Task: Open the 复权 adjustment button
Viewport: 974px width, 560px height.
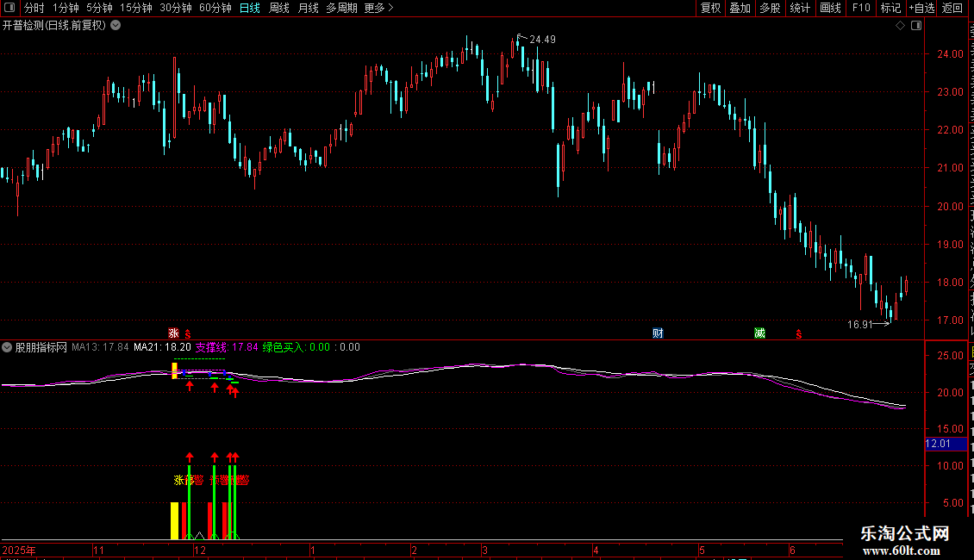Action: 710,8
